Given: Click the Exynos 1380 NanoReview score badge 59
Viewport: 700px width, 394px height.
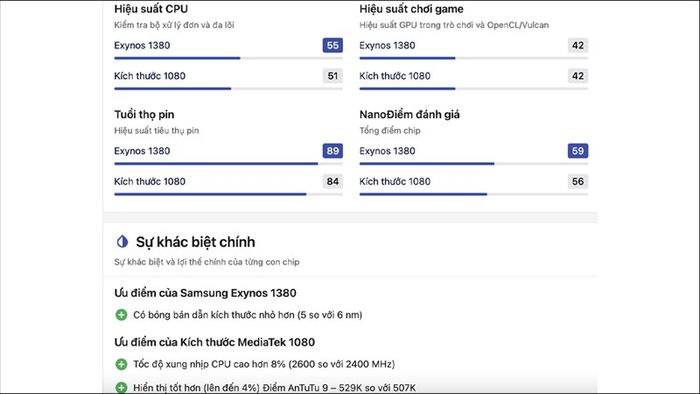Looking at the screenshot, I should point(578,151).
